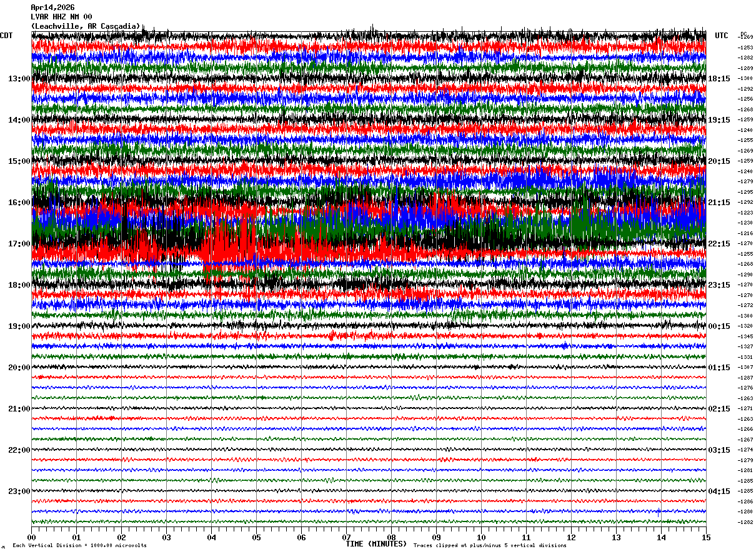Select the 18:00 CDT time label
The image size is (756, 554).
[x=19, y=285]
